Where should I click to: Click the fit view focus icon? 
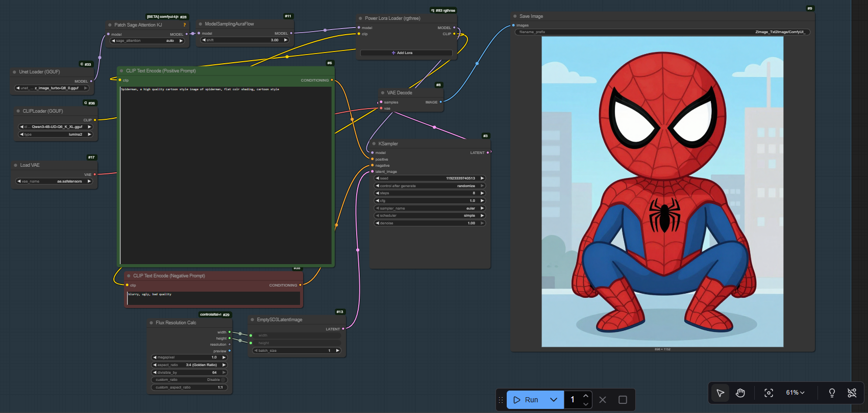(768, 393)
